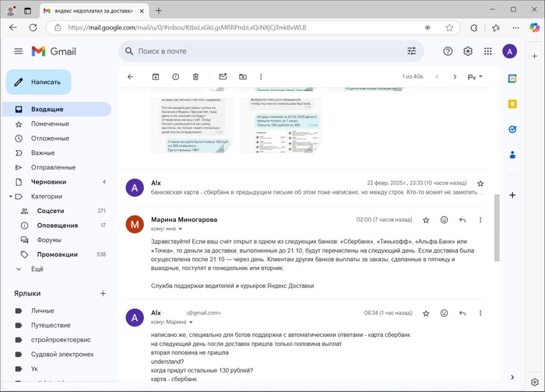The width and height of the screenshot is (545, 392).
Task: Delete the conversation with trash icon
Action: tap(195, 77)
